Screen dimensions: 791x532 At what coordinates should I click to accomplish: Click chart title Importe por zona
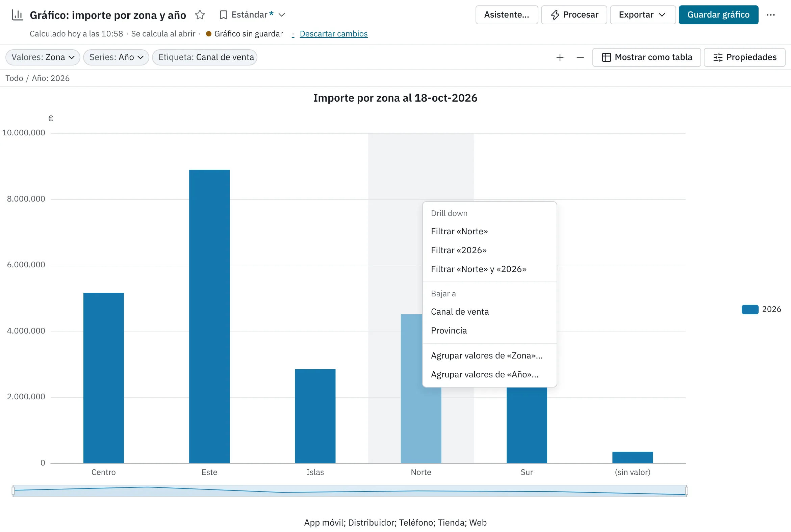click(395, 98)
